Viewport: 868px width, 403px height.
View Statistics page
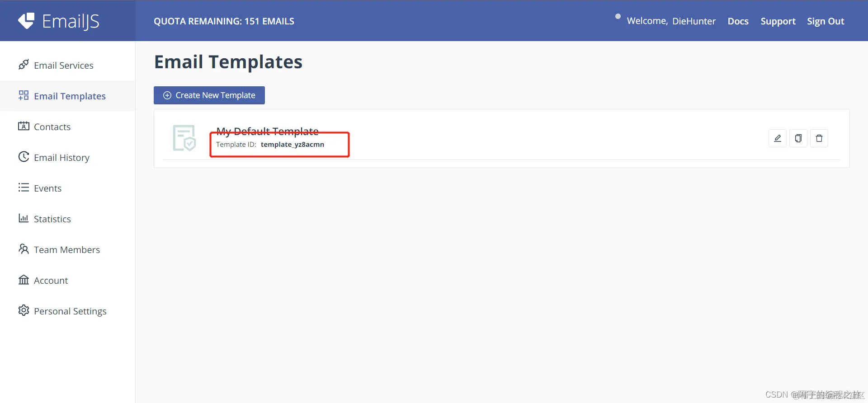[67, 219]
